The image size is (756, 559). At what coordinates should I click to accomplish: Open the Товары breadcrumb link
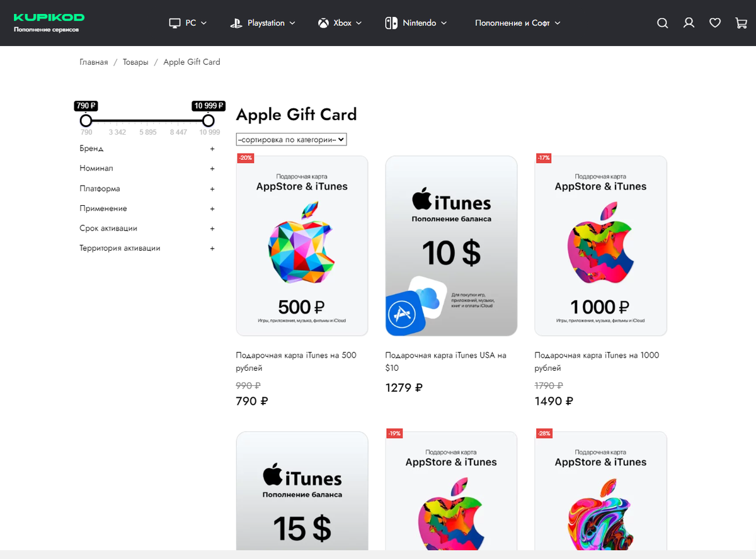point(135,62)
